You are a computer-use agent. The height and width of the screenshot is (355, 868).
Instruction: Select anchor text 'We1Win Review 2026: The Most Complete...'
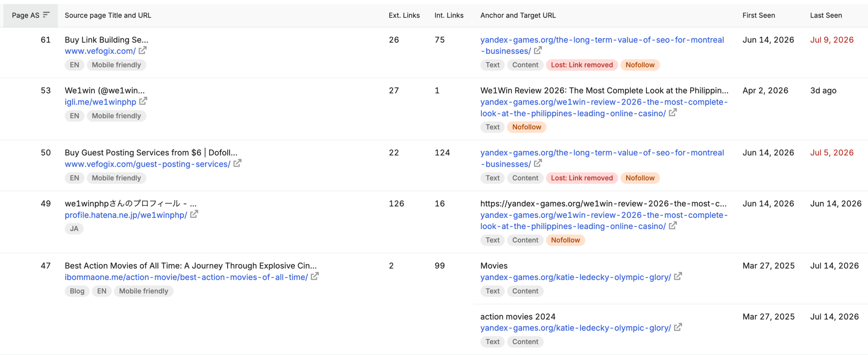tap(604, 90)
